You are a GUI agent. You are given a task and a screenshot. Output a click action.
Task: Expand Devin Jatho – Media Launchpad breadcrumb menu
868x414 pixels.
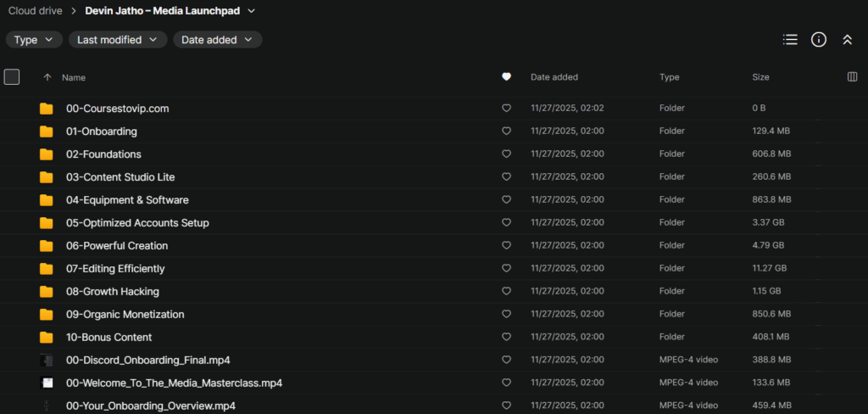pyautogui.click(x=251, y=11)
